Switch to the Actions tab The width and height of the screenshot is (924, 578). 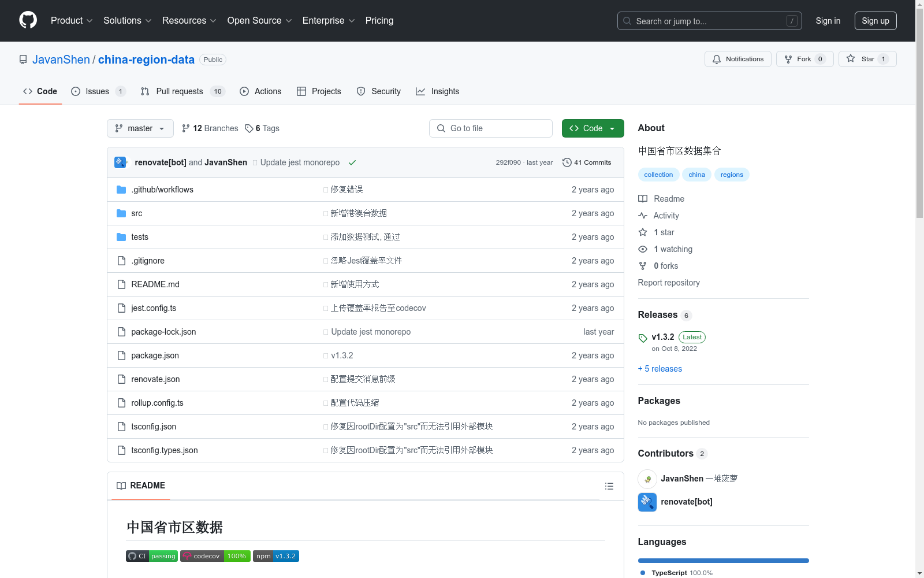pos(260,91)
